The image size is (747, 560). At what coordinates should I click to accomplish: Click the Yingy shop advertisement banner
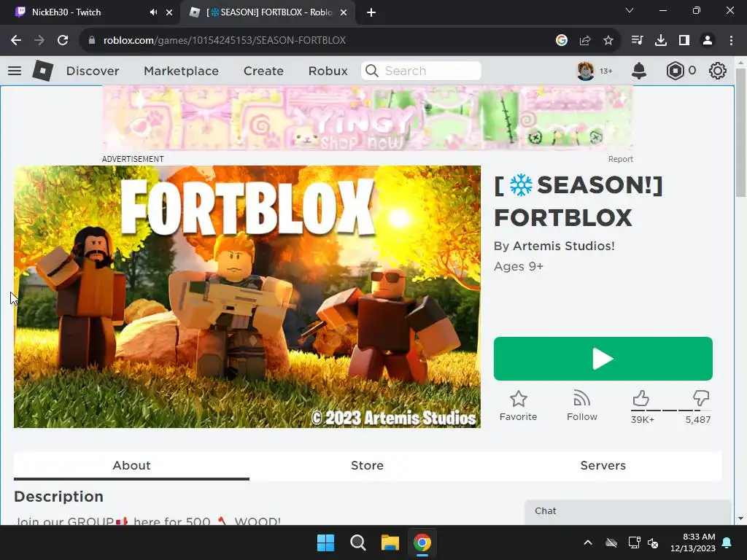[x=368, y=118]
